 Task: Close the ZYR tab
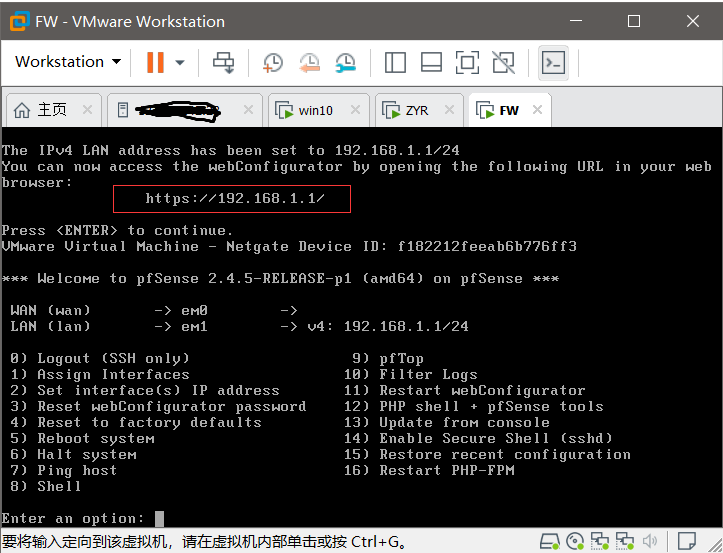(x=449, y=110)
